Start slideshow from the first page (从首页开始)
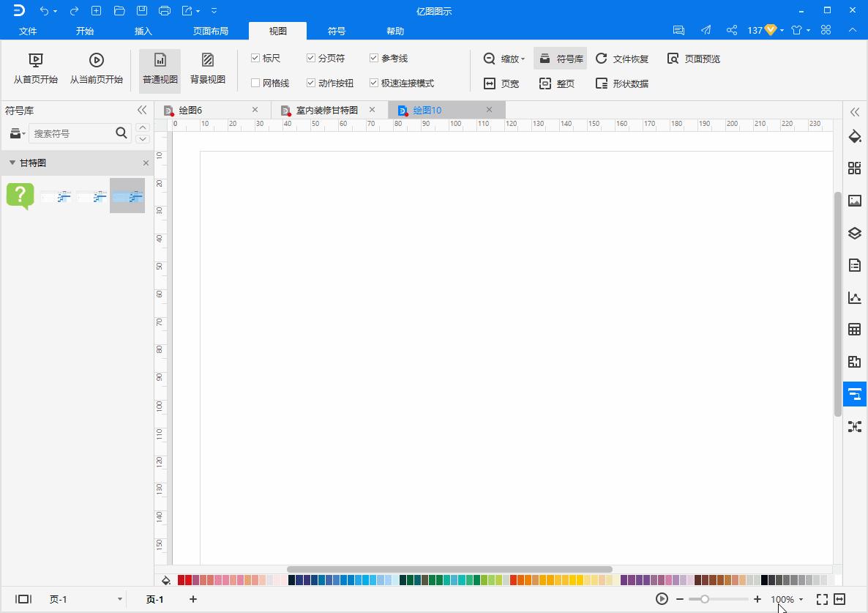 click(35, 69)
